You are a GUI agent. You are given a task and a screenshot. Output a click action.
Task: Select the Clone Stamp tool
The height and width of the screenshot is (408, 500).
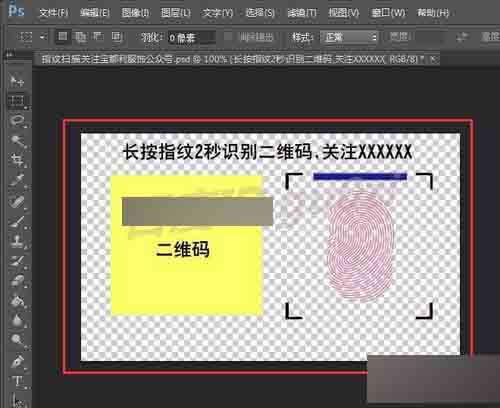(x=17, y=241)
